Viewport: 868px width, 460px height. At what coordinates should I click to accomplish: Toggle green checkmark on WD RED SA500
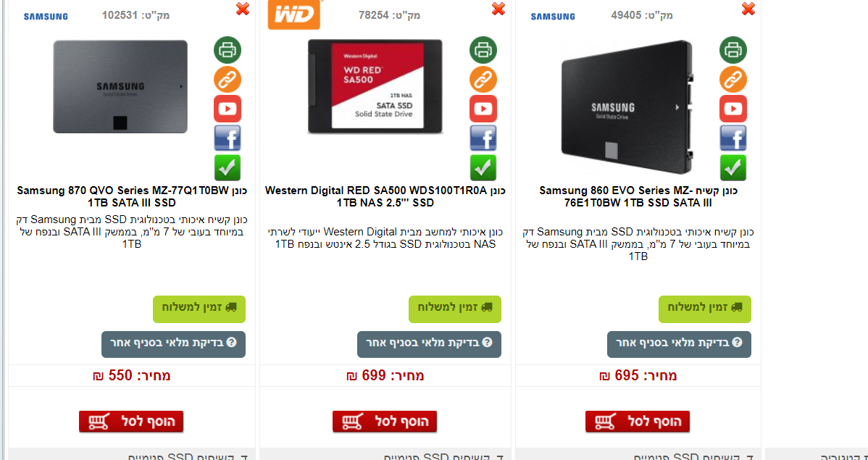(483, 168)
